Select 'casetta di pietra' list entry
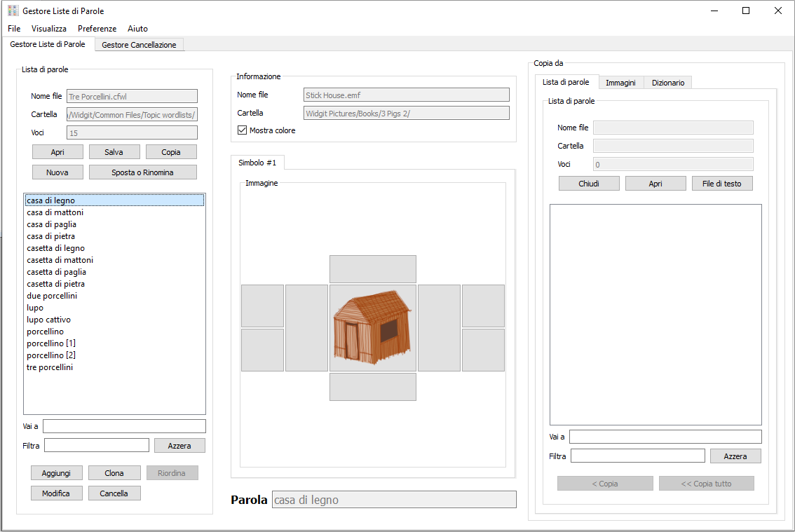This screenshot has width=795, height=532. [x=114, y=284]
